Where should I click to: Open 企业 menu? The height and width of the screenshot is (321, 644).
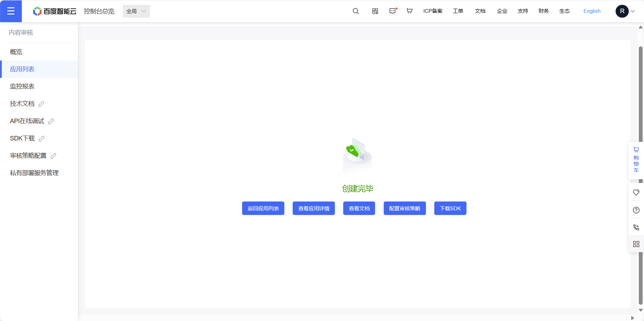click(502, 11)
